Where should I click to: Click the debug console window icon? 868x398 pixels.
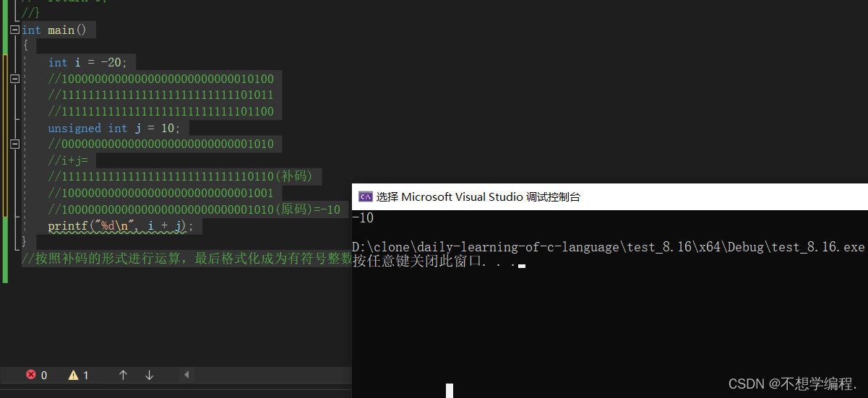(x=365, y=196)
